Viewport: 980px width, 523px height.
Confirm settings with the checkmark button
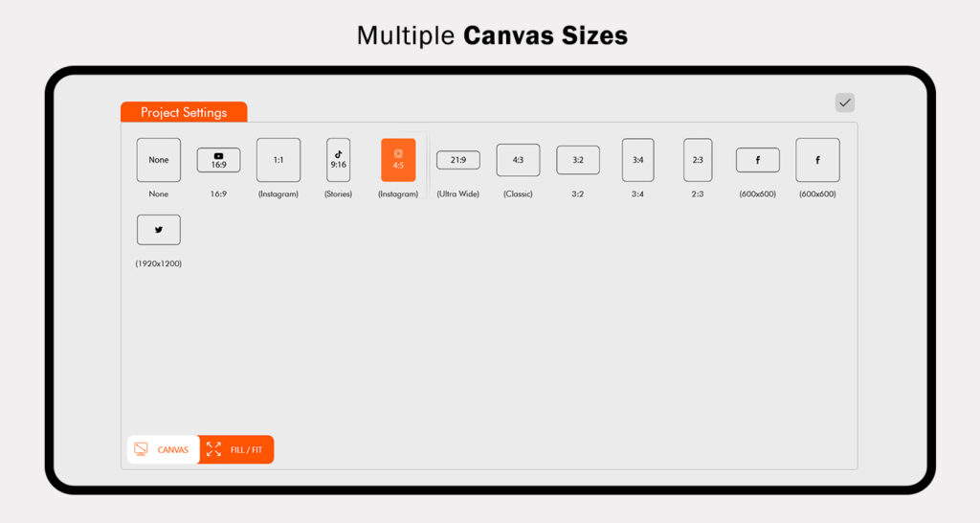point(844,102)
